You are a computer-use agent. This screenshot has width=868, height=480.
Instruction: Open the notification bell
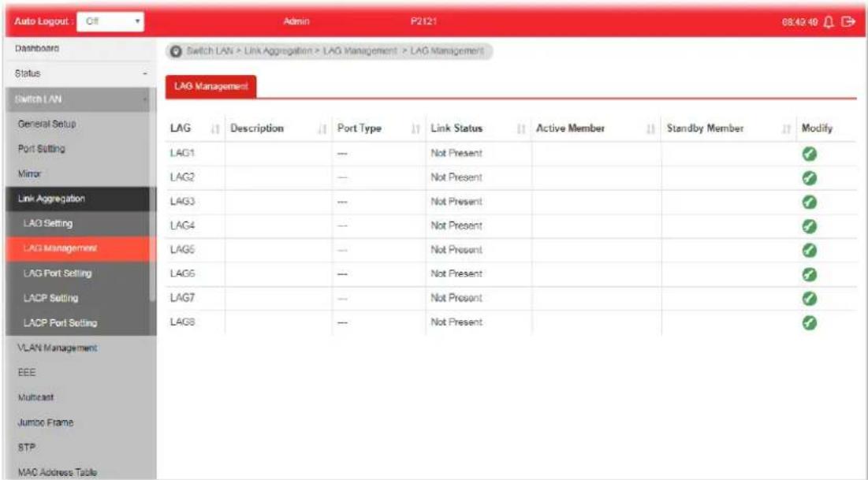point(829,21)
